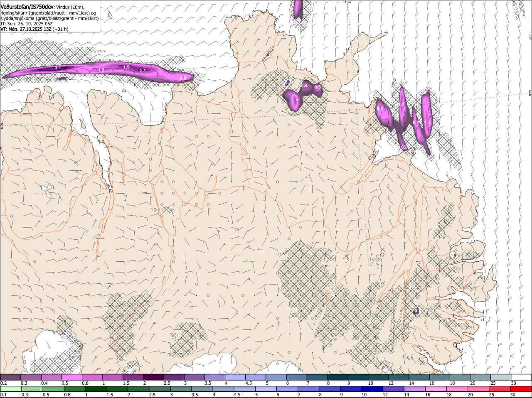The width and height of the screenshot is (532, 398).
Task: Click the 15W longitude label at top
Action: pyautogui.click(x=348, y=2)
